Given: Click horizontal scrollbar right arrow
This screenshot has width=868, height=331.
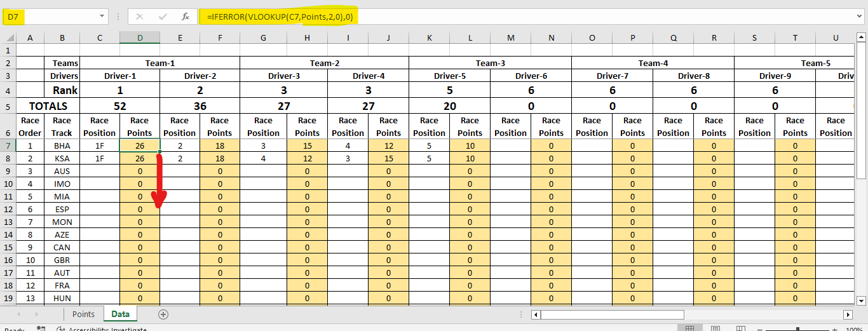Looking at the screenshot, I should coord(848,314).
